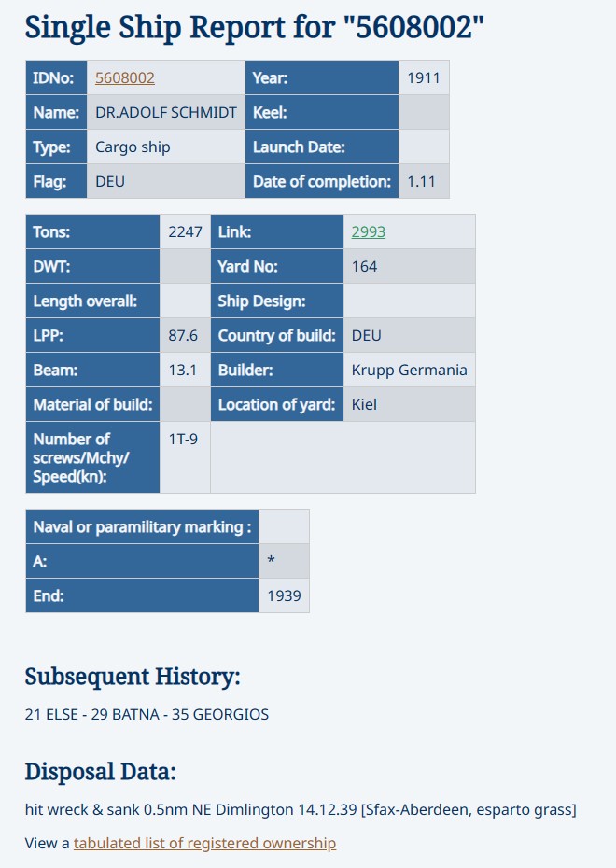Click the Subsequent History heading

(133, 677)
